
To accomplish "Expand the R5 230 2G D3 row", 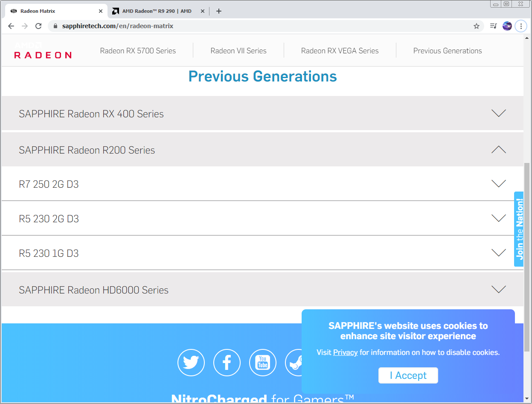I will click(x=262, y=218).
